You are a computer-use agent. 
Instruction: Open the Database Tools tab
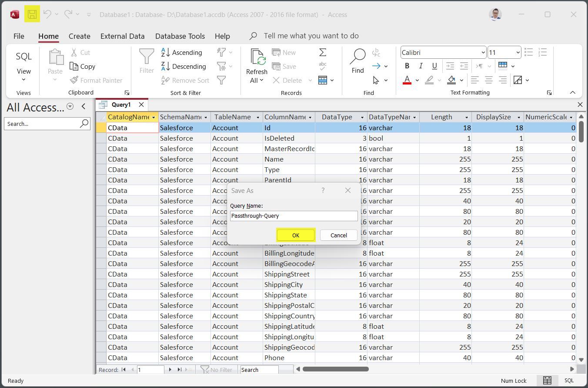[180, 36]
